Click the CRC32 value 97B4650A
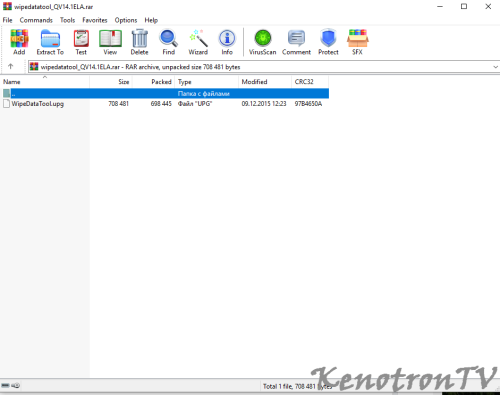The height and width of the screenshot is (395, 500). (x=308, y=104)
